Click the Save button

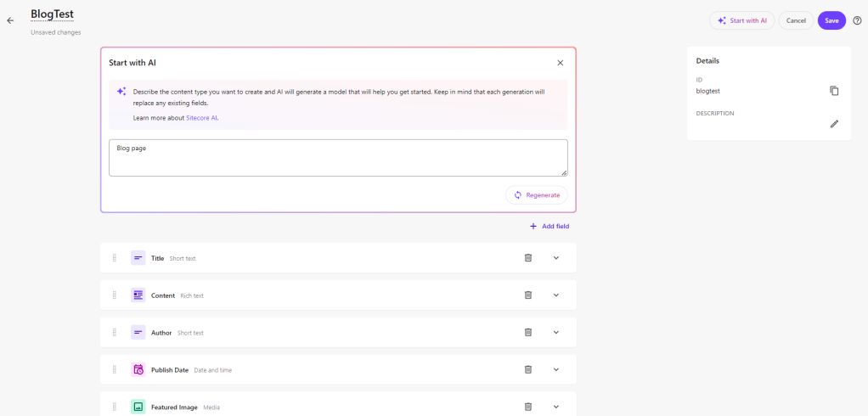(831, 20)
